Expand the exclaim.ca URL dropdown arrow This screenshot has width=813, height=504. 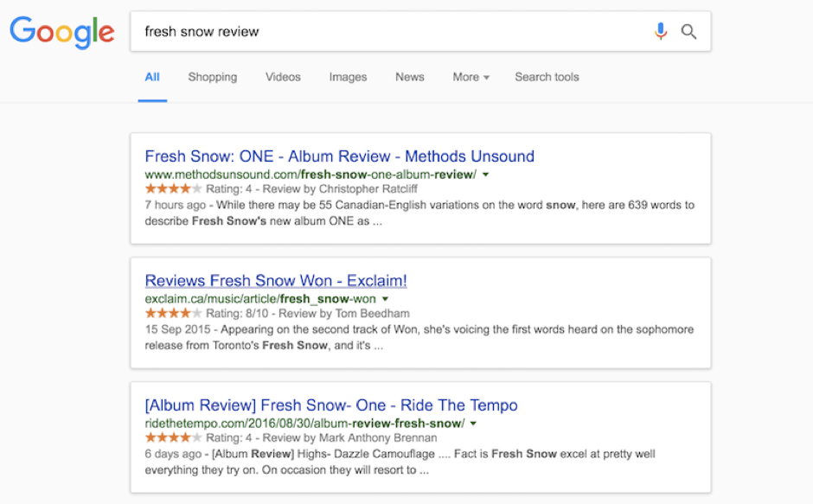385,299
